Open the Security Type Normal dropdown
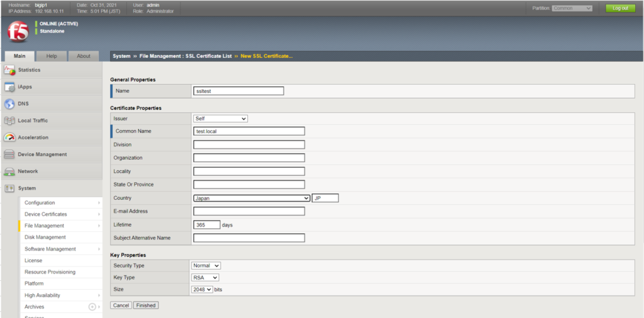 coord(206,266)
